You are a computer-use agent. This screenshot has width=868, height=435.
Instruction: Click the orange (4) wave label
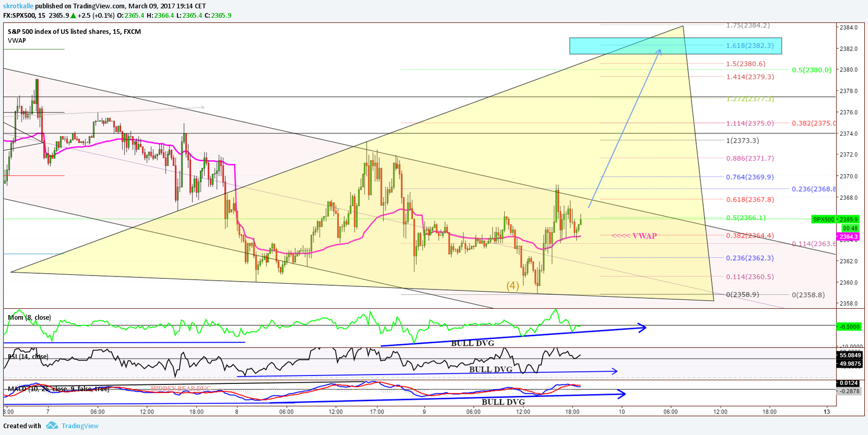[x=513, y=285]
